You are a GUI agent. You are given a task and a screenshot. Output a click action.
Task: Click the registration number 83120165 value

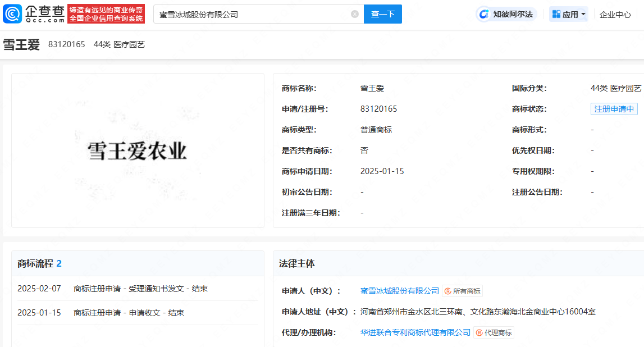(378, 109)
